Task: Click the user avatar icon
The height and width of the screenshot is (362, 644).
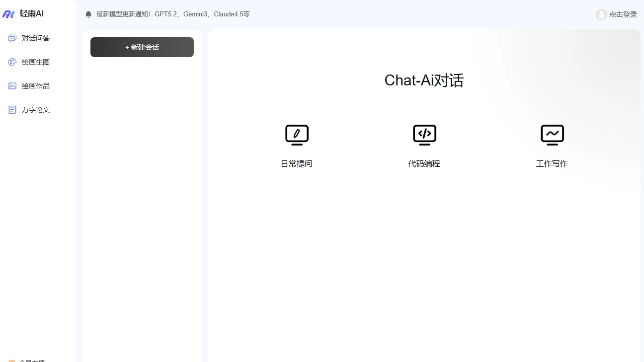Action: pos(601,14)
